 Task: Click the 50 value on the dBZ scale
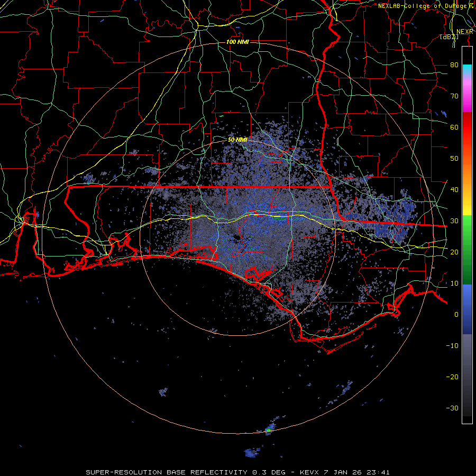[454, 159]
